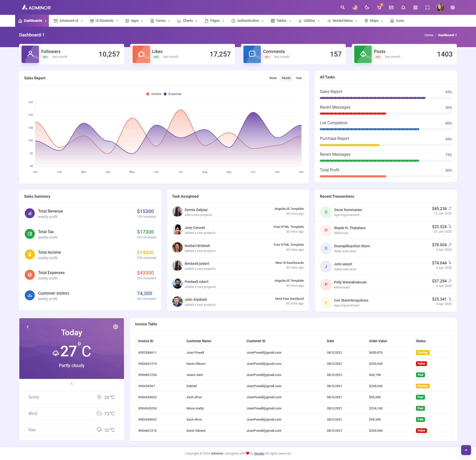Collapse the weather forecast chevron
Image resolution: width=476 pixels, height=460 pixels.
[71, 384]
